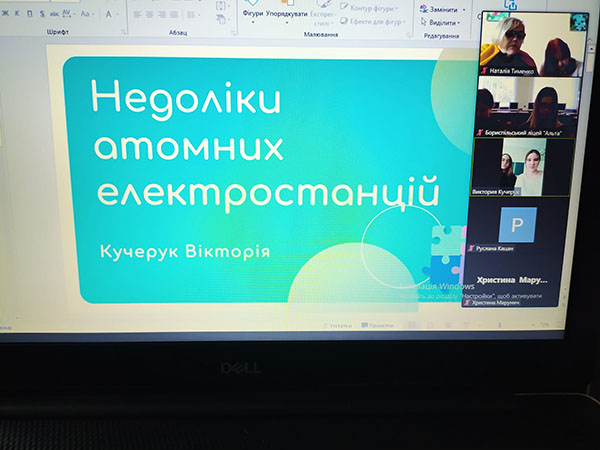Viewport: 600px width, 450px height.
Task: Click the slide title Недоліки атомних електростанцій
Action: [264, 143]
